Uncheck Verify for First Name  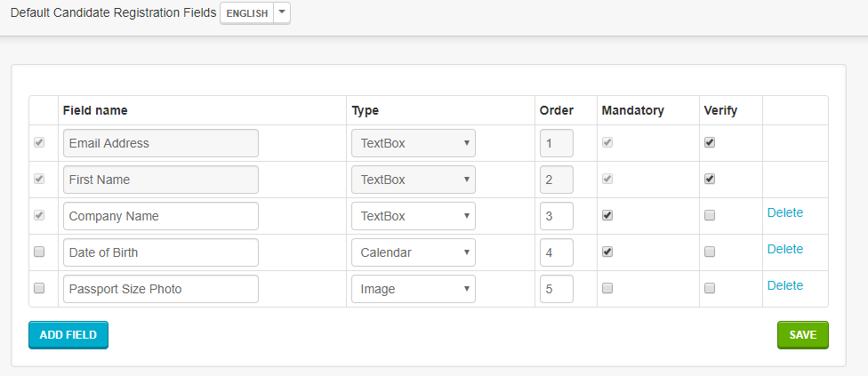tap(710, 180)
